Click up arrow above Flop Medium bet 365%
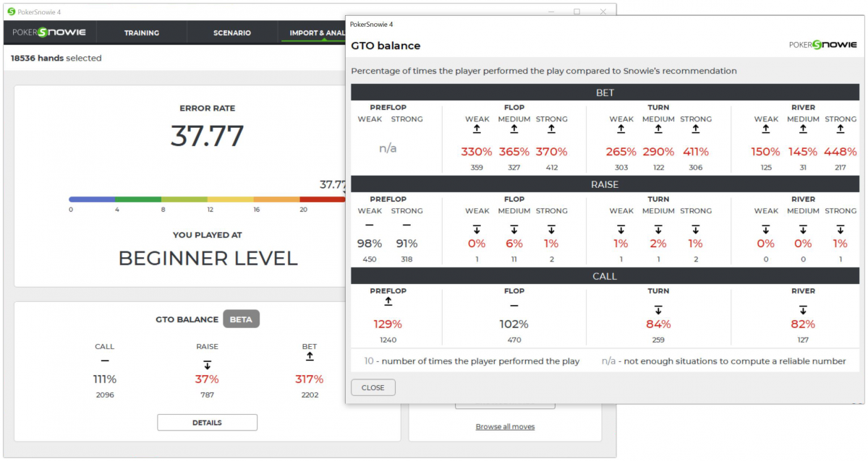 pyautogui.click(x=514, y=129)
